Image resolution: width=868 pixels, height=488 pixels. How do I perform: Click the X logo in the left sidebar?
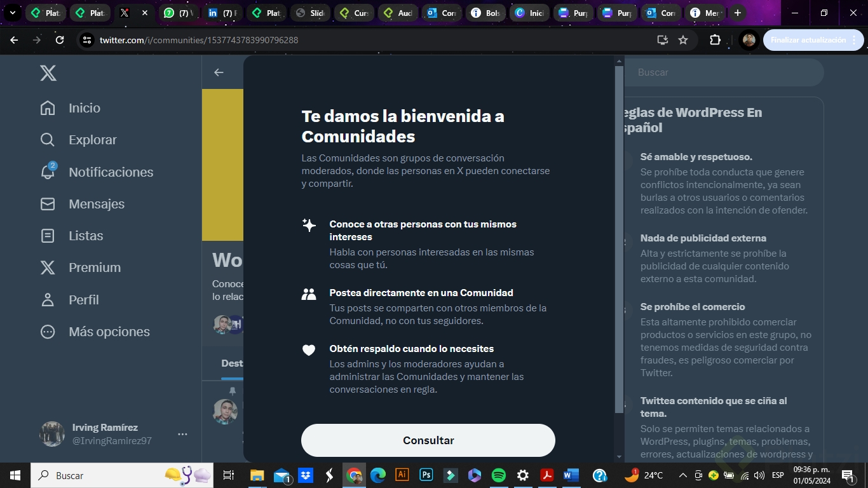pos(48,73)
